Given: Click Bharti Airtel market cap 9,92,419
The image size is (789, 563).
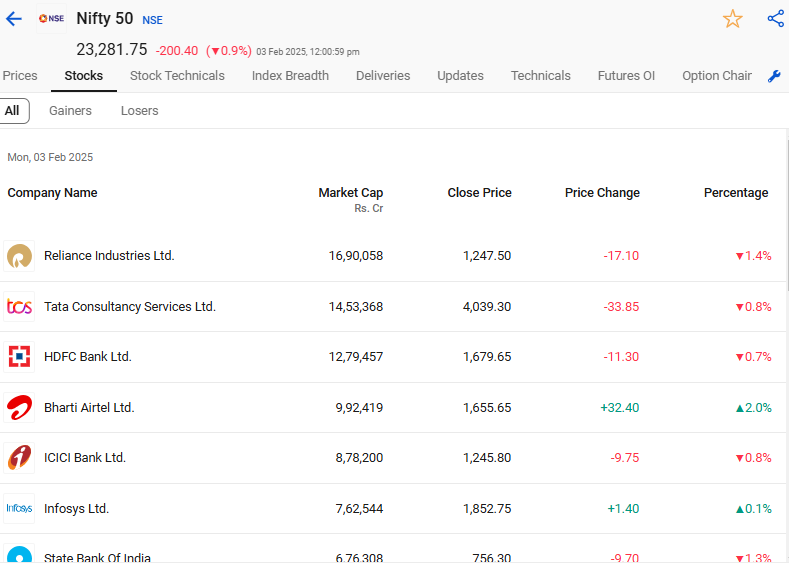Looking at the screenshot, I should (x=359, y=408).
